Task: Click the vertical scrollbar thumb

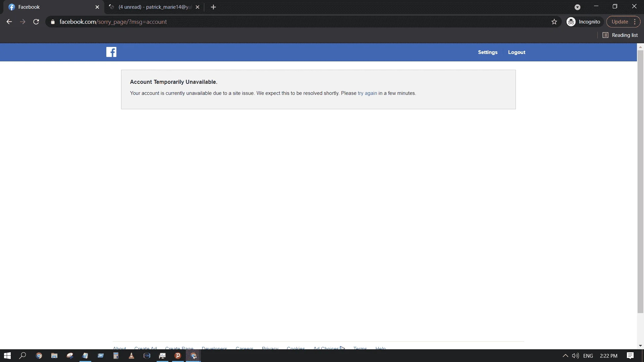Action: point(640,181)
